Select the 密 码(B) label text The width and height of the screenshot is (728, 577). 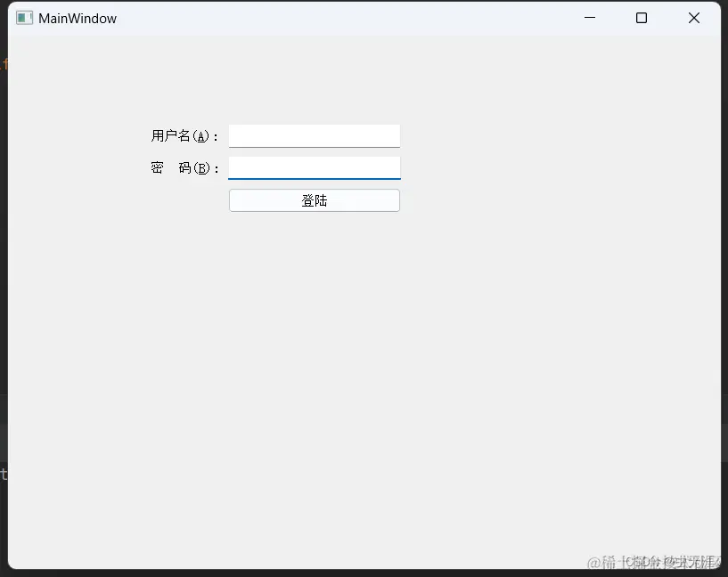tap(183, 167)
